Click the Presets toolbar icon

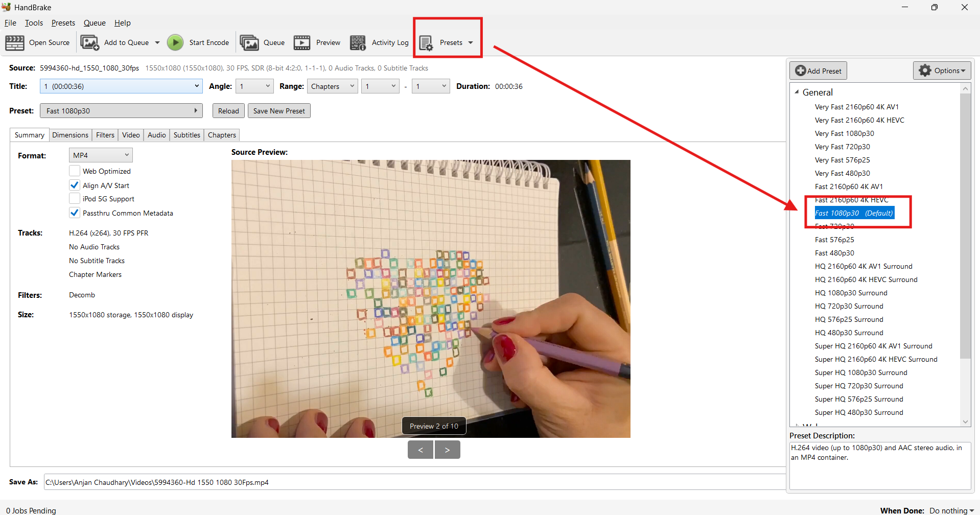click(x=426, y=43)
